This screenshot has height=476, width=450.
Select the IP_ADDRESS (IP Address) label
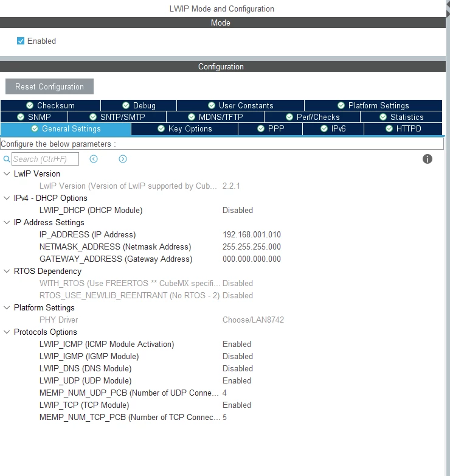pyautogui.click(x=88, y=234)
